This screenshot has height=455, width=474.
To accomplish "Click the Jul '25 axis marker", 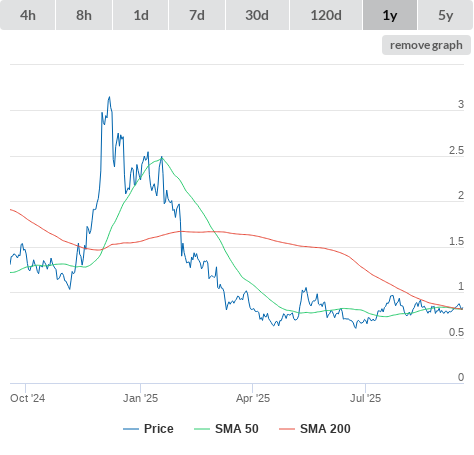I will pyautogui.click(x=365, y=398).
